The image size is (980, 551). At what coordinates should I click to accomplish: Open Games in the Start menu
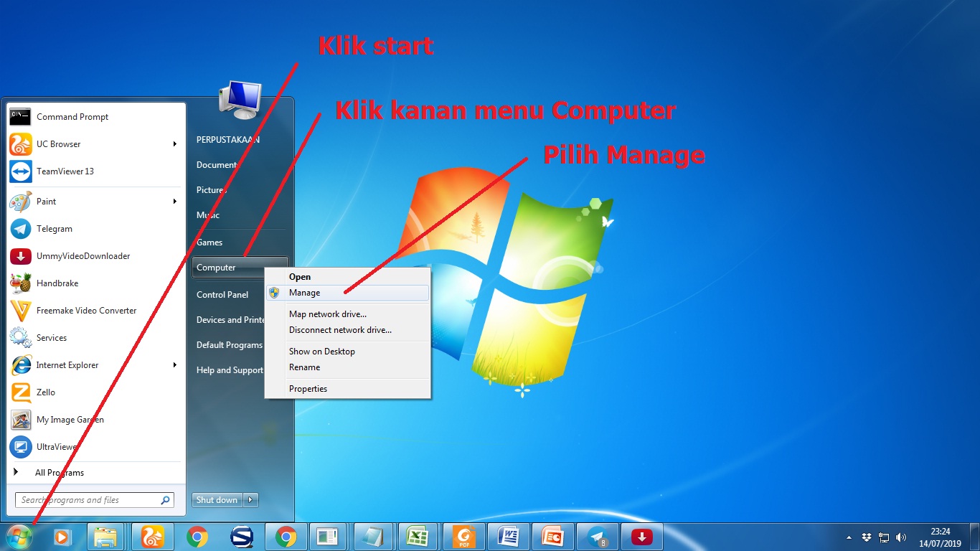pos(209,242)
